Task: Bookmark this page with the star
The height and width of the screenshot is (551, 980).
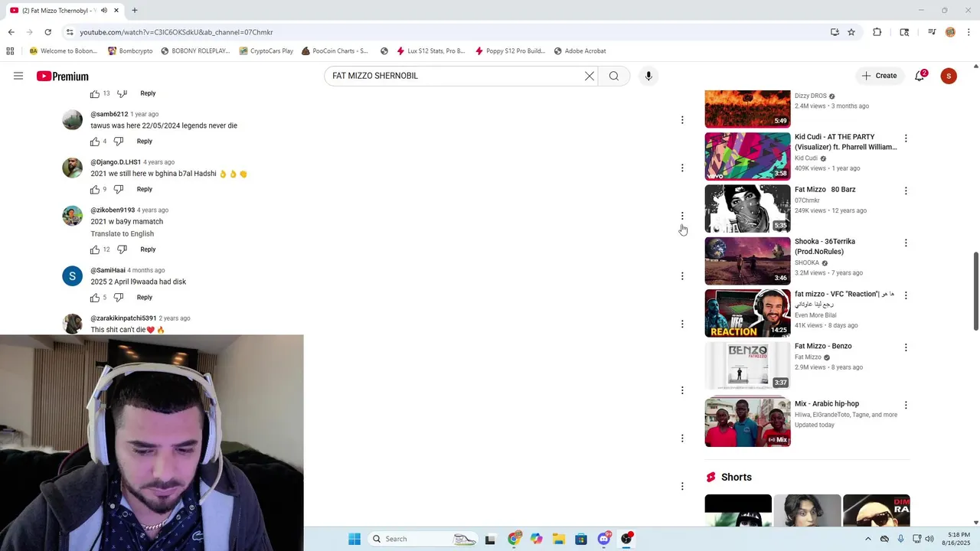Action: coord(851,32)
